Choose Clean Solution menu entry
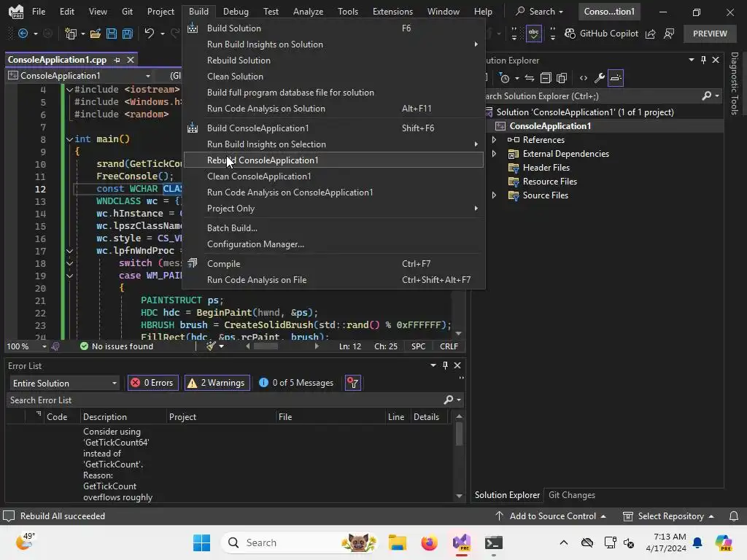This screenshot has width=747, height=560. [x=333, y=76]
